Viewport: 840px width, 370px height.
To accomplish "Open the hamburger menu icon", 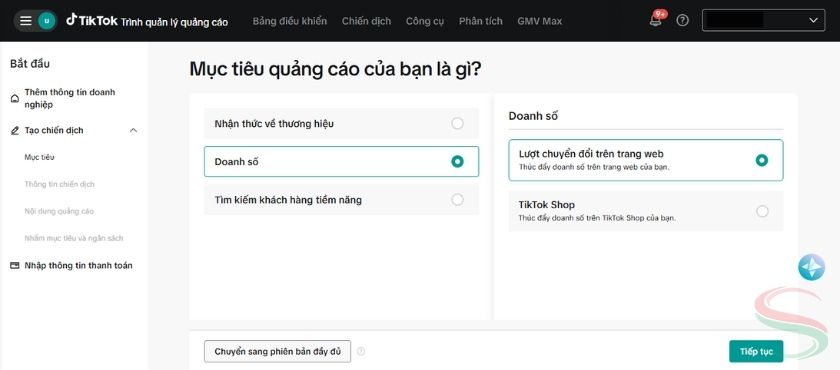I will [x=26, y=21].
